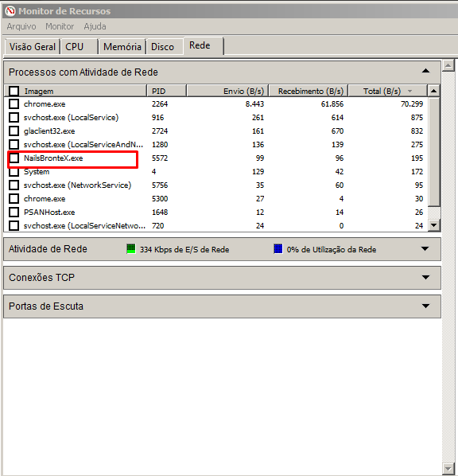
Task: Expand the Conexões TCP section
Action: point(426,277)
